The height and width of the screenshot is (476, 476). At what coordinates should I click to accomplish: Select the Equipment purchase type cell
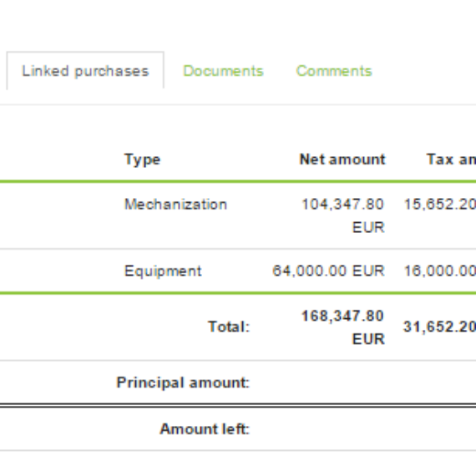click(x=163, y=271)
